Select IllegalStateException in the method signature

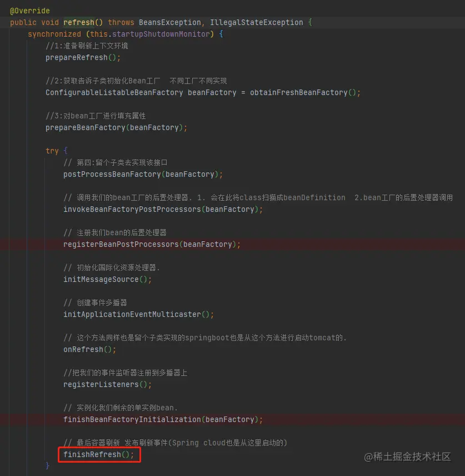pos(257,22)
